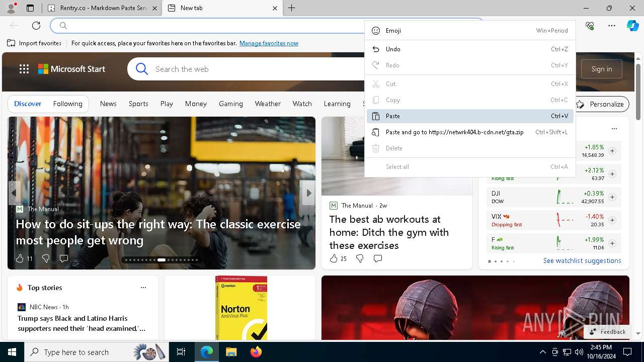Open the Microsoft Start app launcher grid
Viewport: 644px width, 362px height.
point(24,69)
